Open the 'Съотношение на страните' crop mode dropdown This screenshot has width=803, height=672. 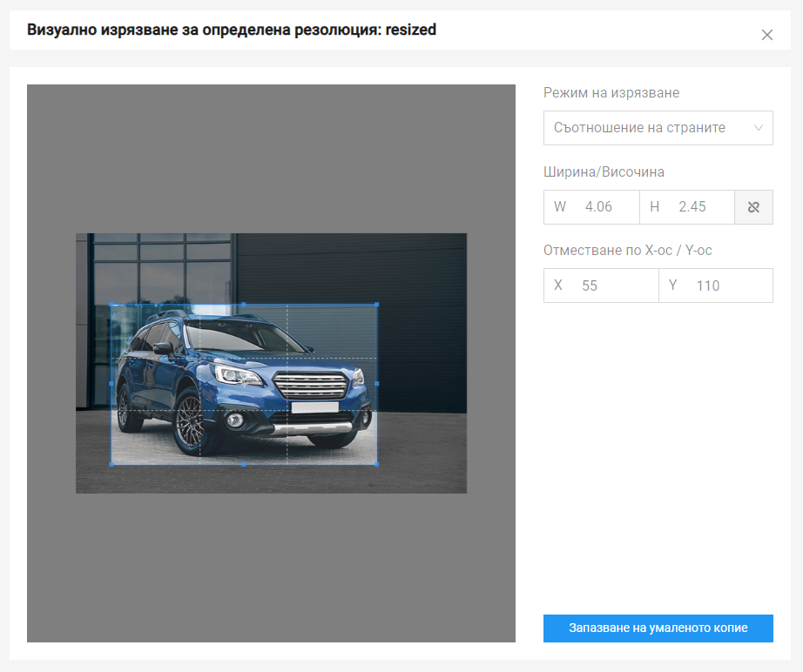pyautogui.click(x=658, y=128)
